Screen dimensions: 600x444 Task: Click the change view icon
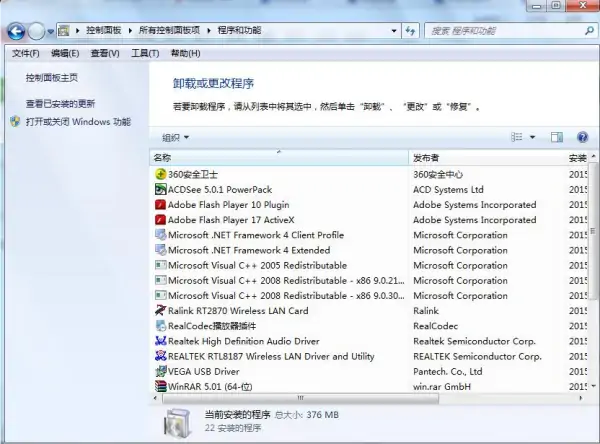click(517, 137)
